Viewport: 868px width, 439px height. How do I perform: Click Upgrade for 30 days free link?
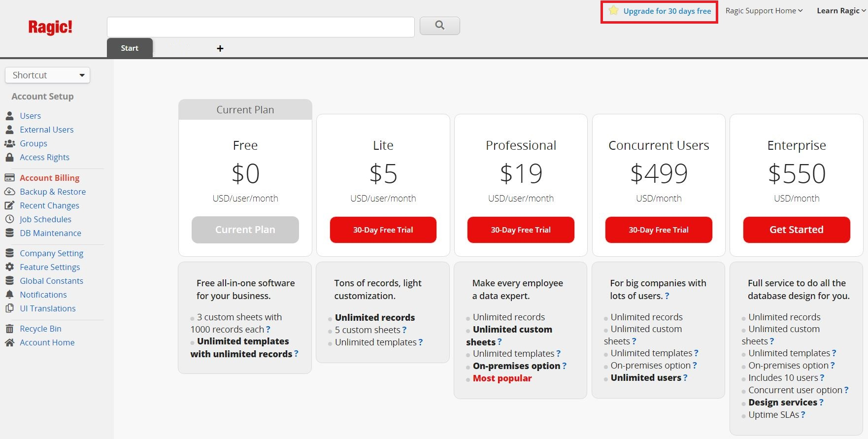coord(667,11)
